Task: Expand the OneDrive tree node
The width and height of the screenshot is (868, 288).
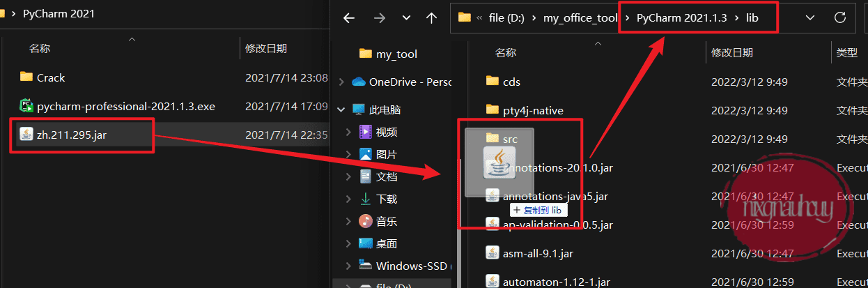Action: click(341, 82)
